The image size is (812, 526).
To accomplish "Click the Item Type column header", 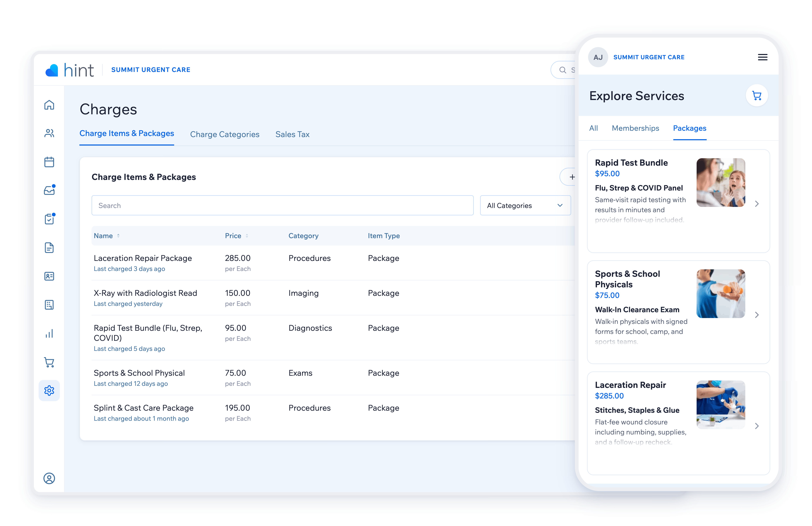I will 383,236.
